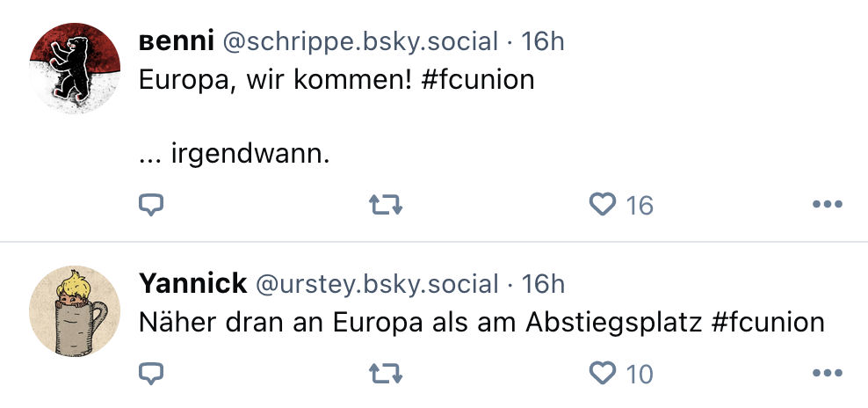Open Yannick's mug avatar profile picture
Image resolution: width=868 pixels, height=408 pixels.
click(x=75, y=310)
